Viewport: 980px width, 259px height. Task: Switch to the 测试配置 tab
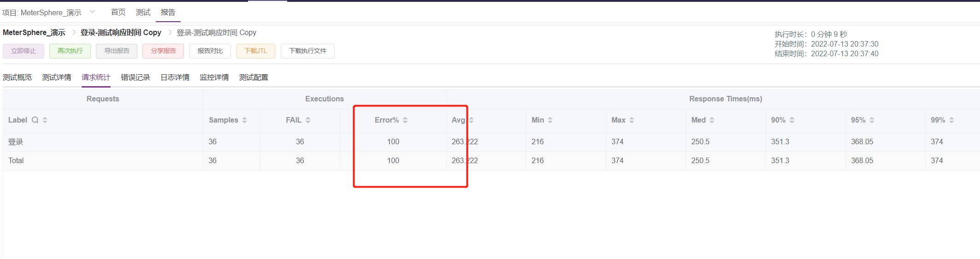click(254, 77)
